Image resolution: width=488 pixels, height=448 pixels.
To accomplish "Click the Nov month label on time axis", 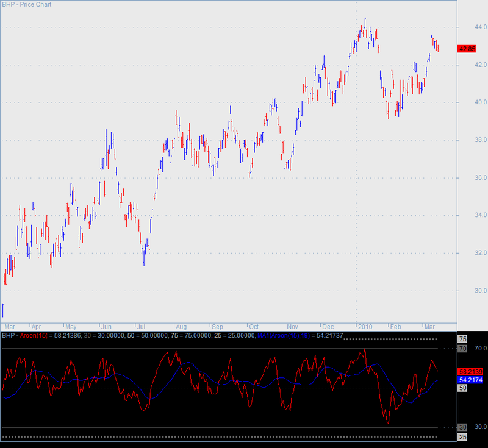I will [x=292, y=327].
